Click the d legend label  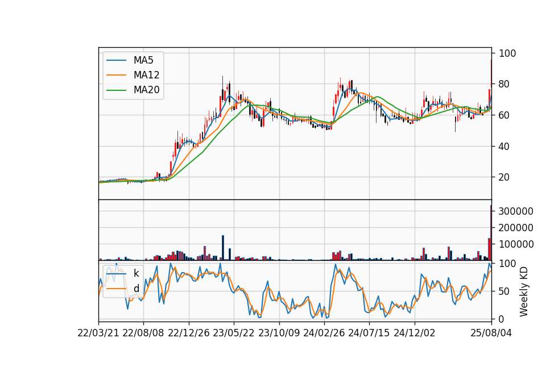(136, 289)
